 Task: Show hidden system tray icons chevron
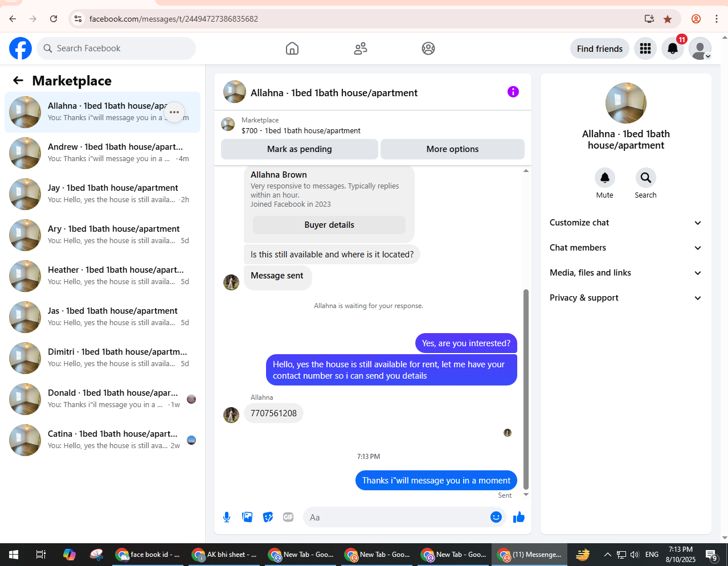point(607,554)
